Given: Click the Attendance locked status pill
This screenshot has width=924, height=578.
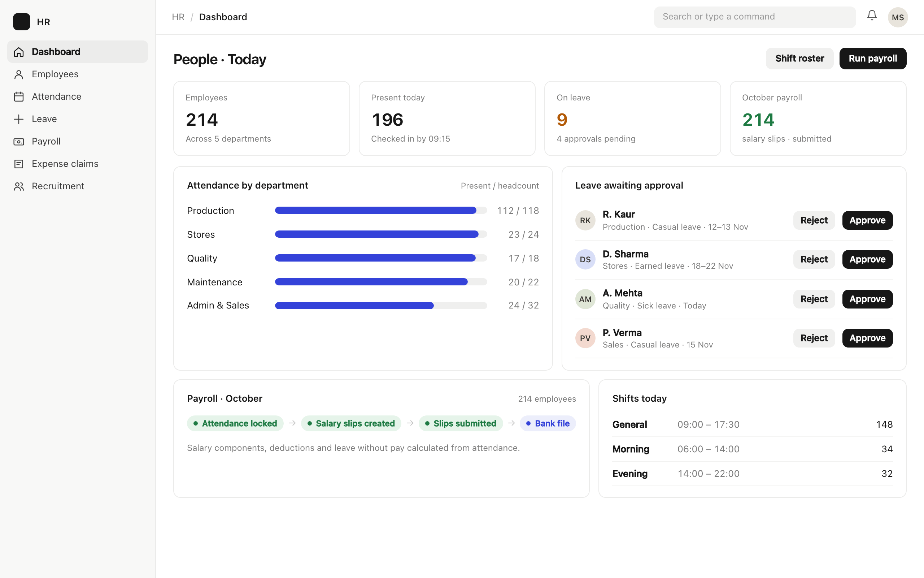Looking at the screenshot, I should pos(235,423).
